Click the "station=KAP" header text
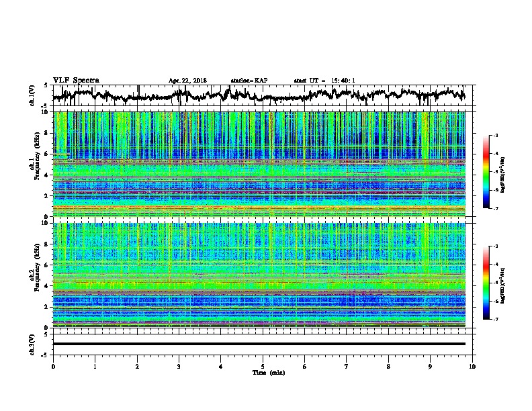532x411 pixels. (249, 81)
